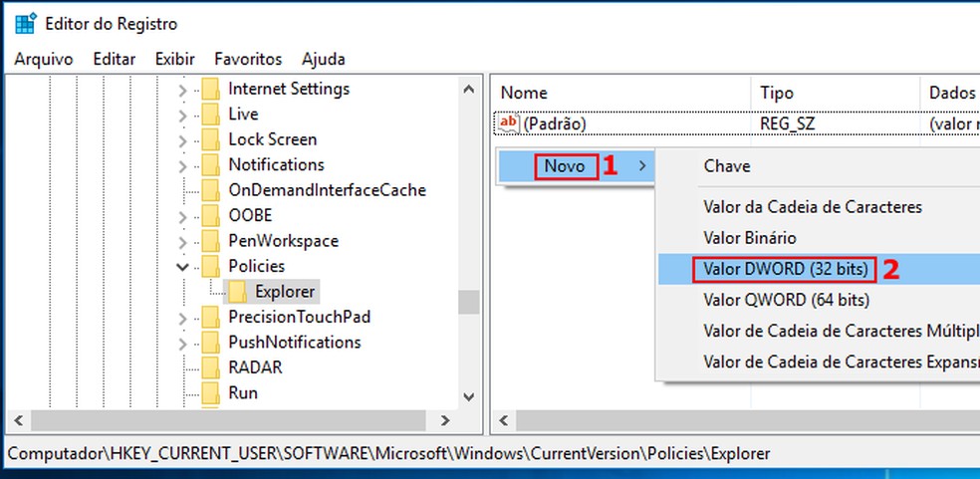Click the RADAR folder icon
Screen dimensions: 980x479
coord(210,367)
